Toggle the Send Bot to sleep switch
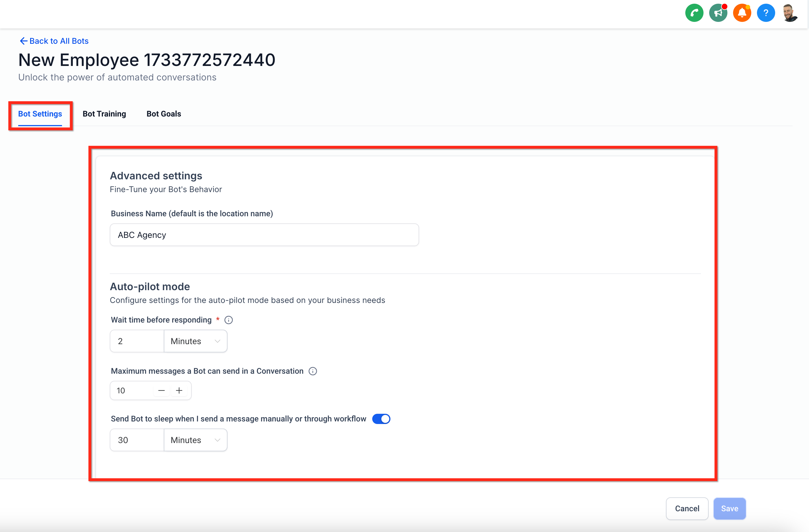Viewport: 809px width, 532px height. (x=381, y=419)
